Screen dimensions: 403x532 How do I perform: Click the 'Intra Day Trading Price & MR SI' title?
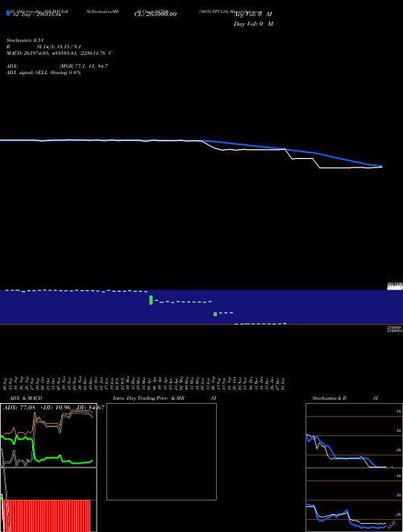coord(164,398)
